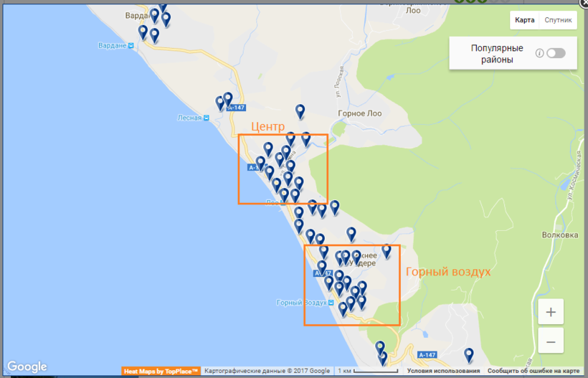This screenshot has height=378, width=588.
Task: Click the blue Лесная station label
Action: [189, 118]
